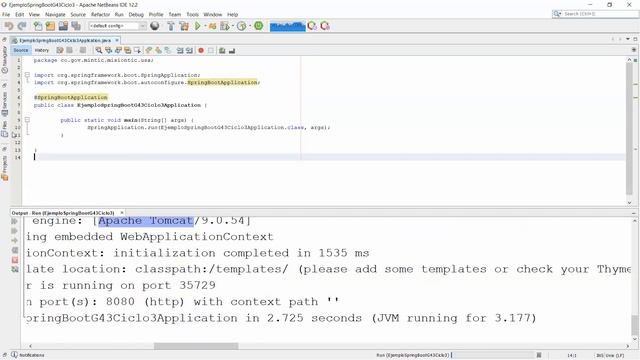Switch to the History view button
Image resolution: width=640 pixels, height=360 pixels.
42,50
